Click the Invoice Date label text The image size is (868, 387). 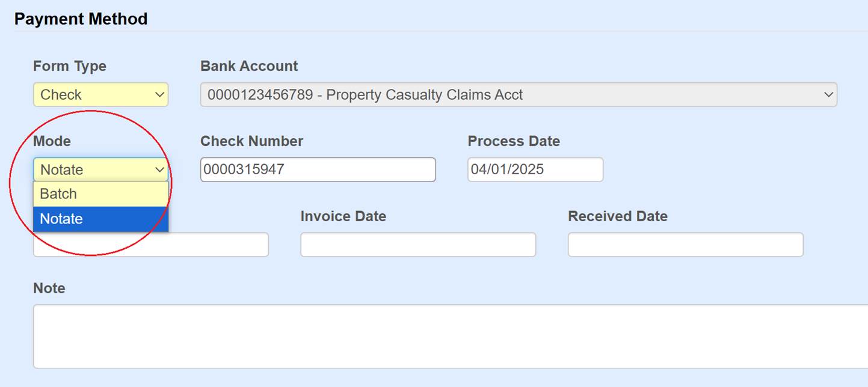click(343, 216)
